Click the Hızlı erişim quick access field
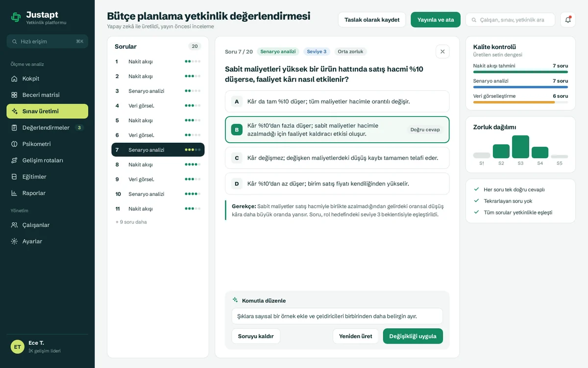 tap(48, 41)
